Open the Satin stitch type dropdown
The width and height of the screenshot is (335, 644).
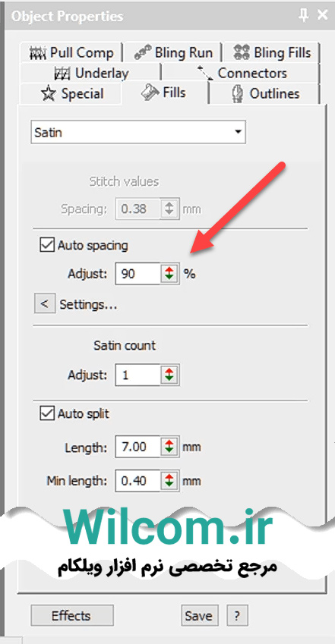point(138,132)
